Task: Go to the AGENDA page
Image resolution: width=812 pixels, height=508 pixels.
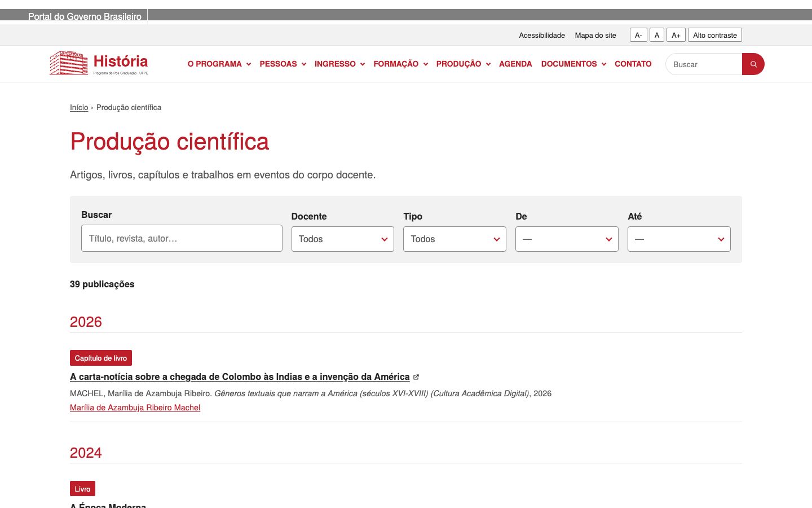Action: pyautogui.click(x=515, y=64)
